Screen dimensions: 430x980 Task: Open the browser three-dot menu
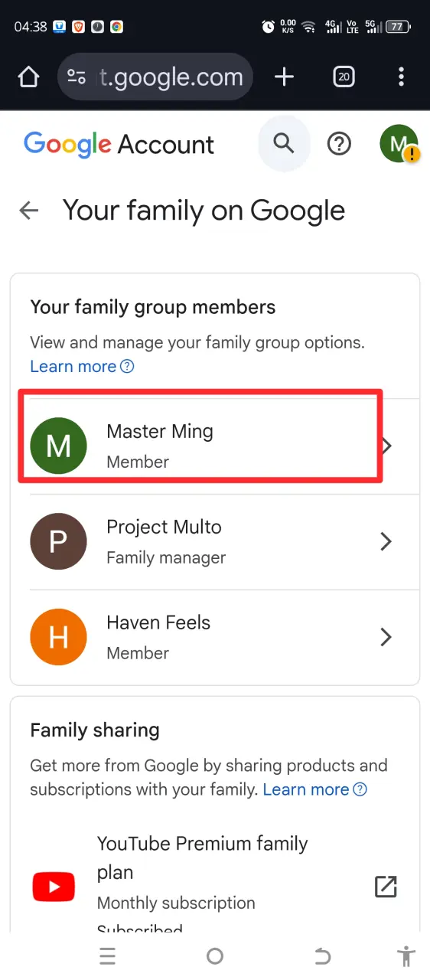click(402, 77)
